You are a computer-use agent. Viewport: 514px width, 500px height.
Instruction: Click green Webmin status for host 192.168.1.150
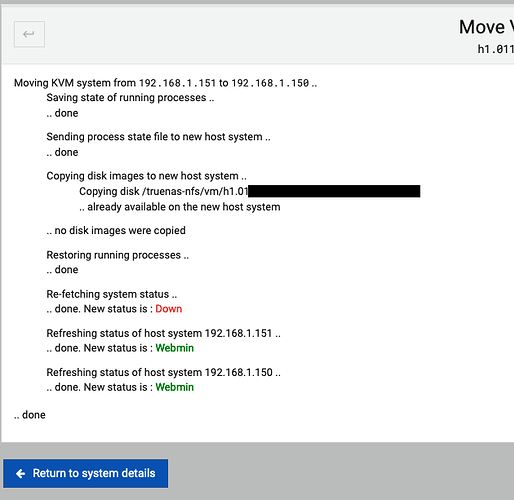pyautogui.click(x=174, y=387)
